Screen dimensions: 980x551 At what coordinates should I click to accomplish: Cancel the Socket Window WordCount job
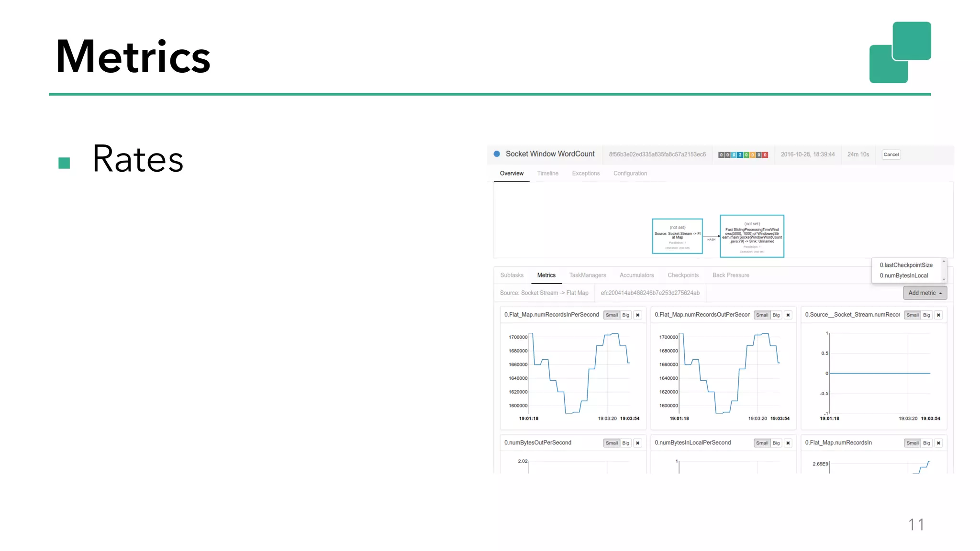pyautogui.click(x=891, y=154)
